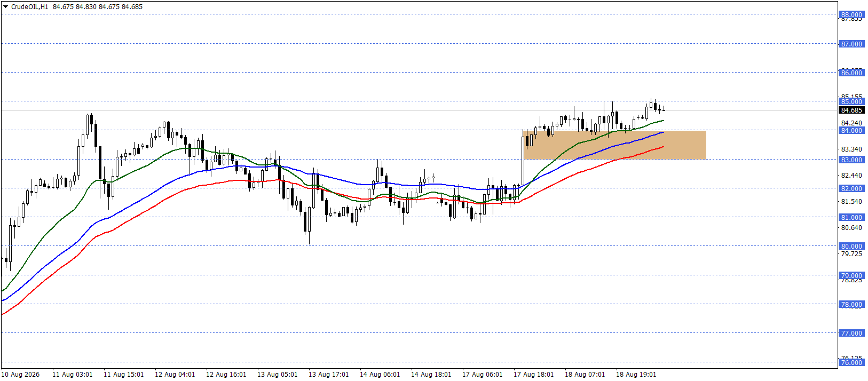Click the 79.000 price level label
Image resolution: width=868 pixels, height=381 pixels.
point(851,275)
